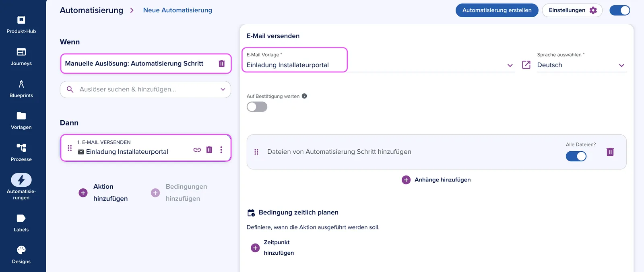Click the link icon on E-Mail versenden step

pyautogui.click(x=197, y=150)
